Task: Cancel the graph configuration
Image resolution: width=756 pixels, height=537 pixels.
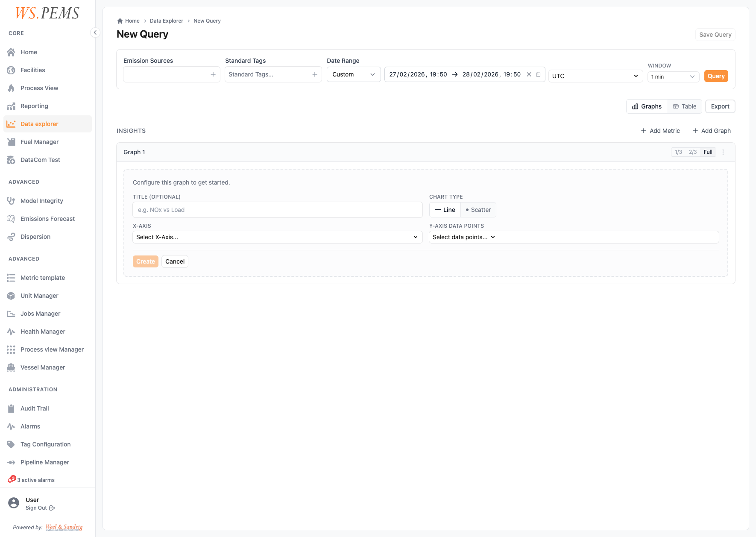Action: (x=175, y=261)
